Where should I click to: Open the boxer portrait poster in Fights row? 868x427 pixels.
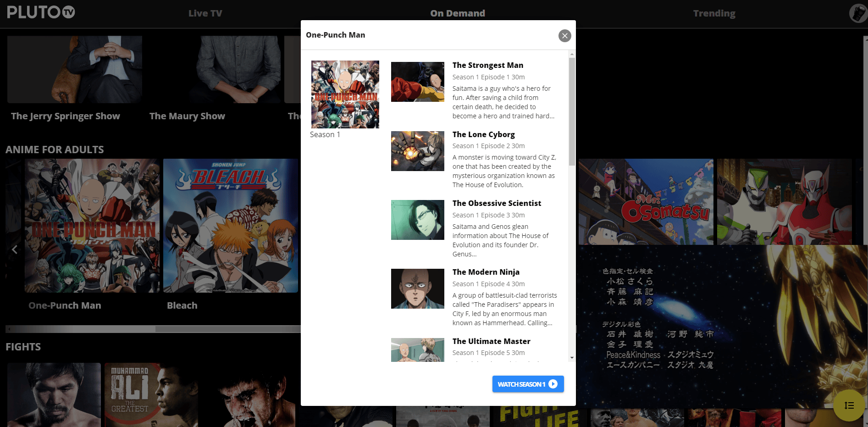pyautogui.click(x=54, y=395)
